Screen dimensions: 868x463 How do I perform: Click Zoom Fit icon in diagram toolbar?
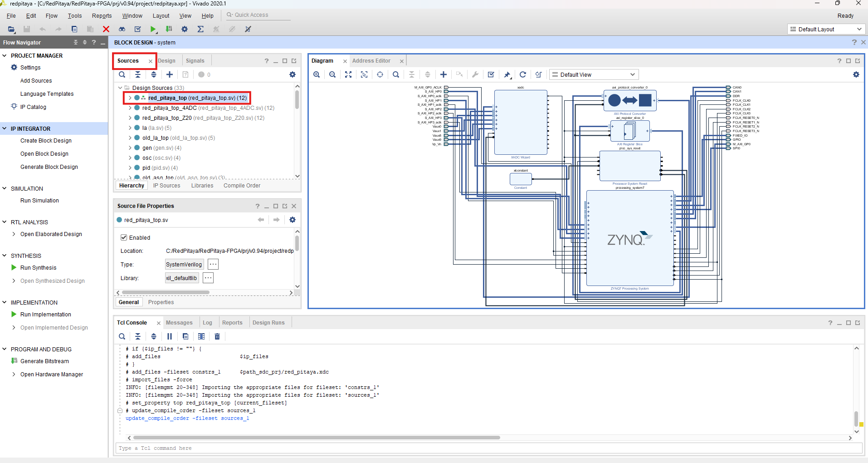[348, 74]
